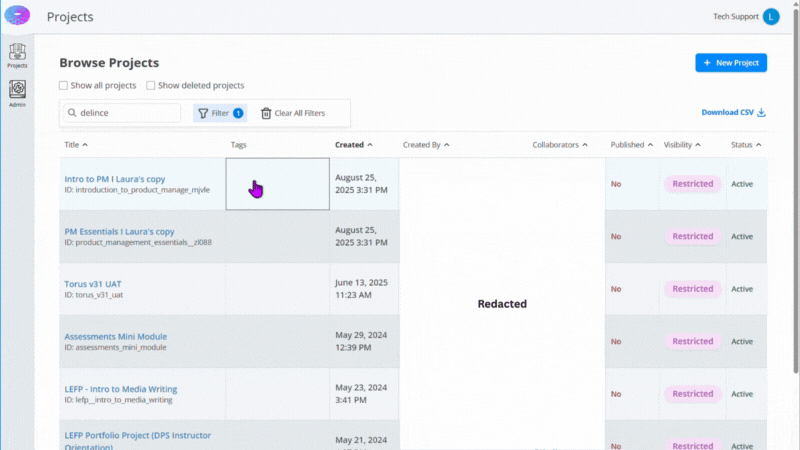Click ID torus_v31_uat text
Screen dimensions: 800x450
[93, 295]
